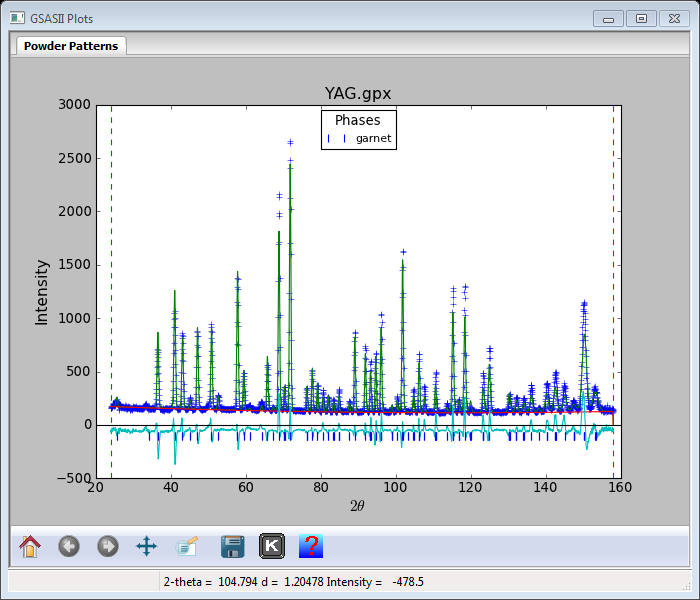Switch to the Powder Patterns tab
The height and width of the screenshot is (600, 700).
pos(71,46)
